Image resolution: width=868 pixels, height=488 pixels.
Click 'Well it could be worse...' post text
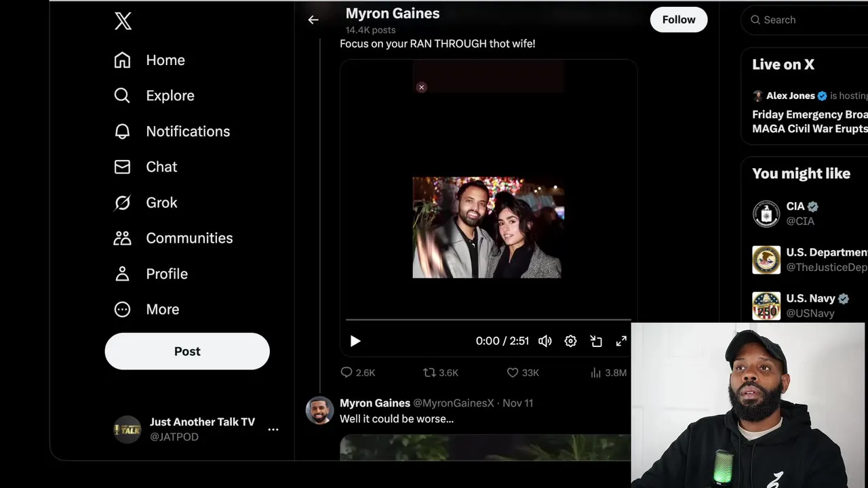point(397,419)
